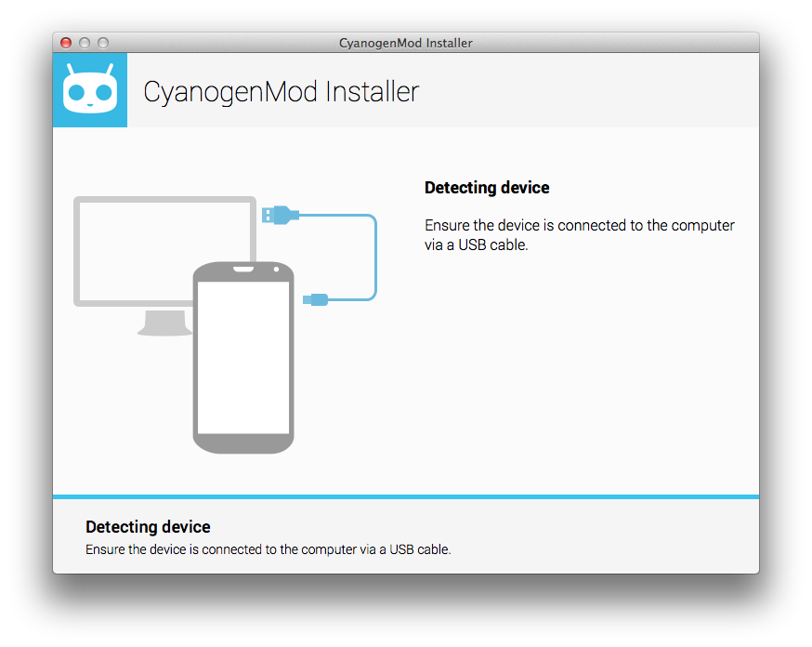Viewport: 812px width, 647px height.
Task: Click the CyanogenMod Installer header title
Action: (281, 92)
